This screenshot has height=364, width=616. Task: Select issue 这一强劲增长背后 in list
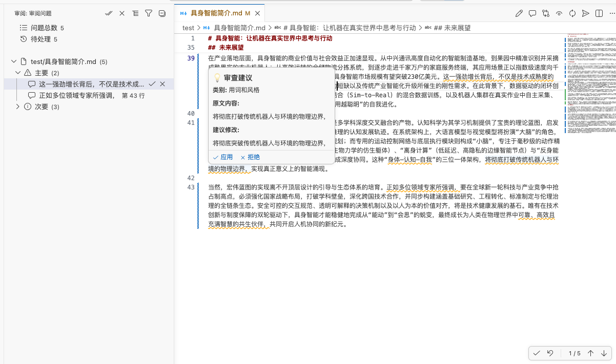pyautogui.click(x=88, y=84)
